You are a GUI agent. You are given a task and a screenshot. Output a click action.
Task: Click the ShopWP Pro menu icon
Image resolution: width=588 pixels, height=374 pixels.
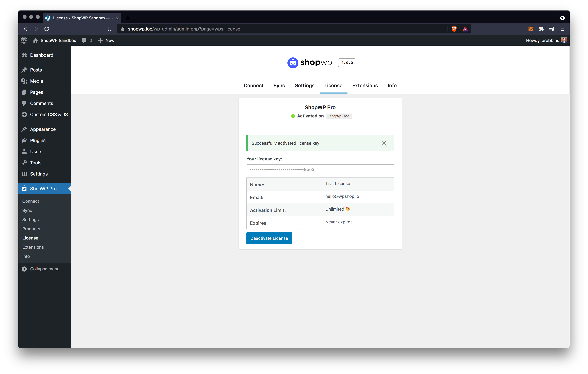[x=24, y=188]
